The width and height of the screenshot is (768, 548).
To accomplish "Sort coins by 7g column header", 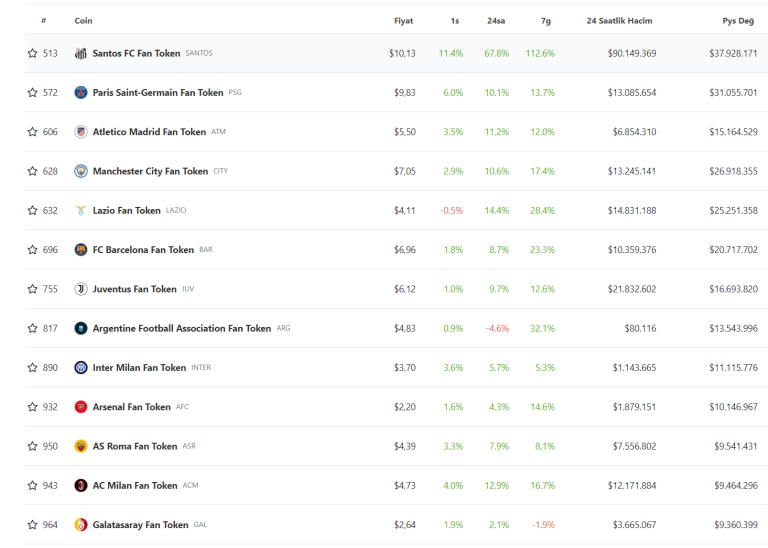I will (x=545, y=21).
